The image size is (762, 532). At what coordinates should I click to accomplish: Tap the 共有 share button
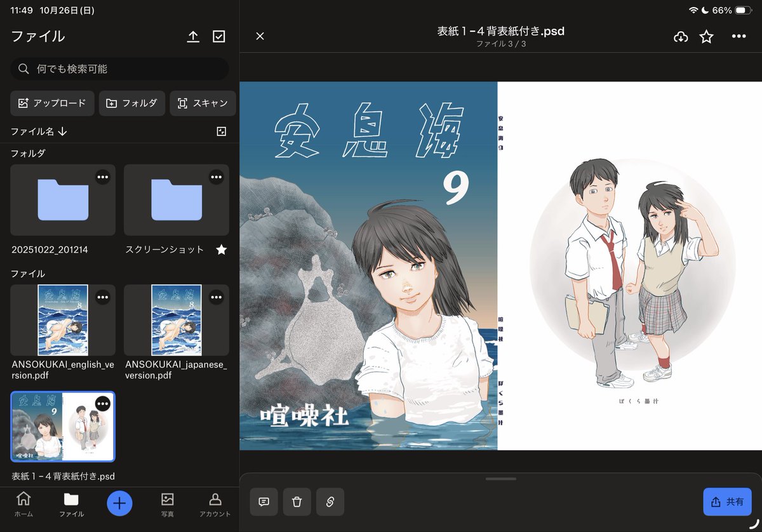click(x=728, y=502)
